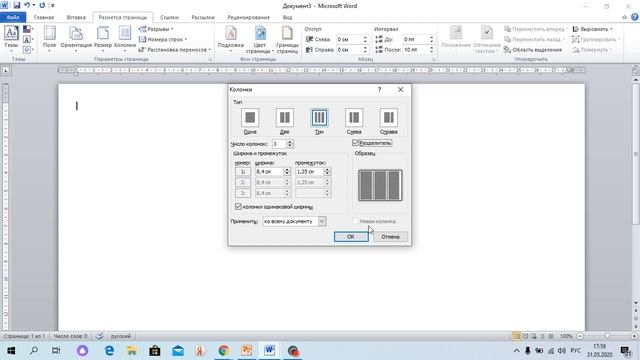The image size is (640, 360).
Task: Click the Redo icon in quick access toolbar
Action: click(x=42, y=6)
